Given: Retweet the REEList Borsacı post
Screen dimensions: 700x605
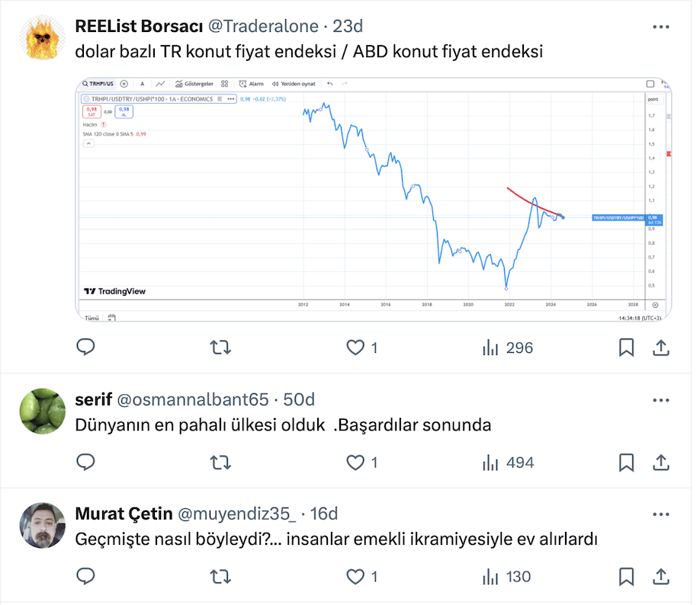Looking at the screenshot, I should click(x=220, y=348).
